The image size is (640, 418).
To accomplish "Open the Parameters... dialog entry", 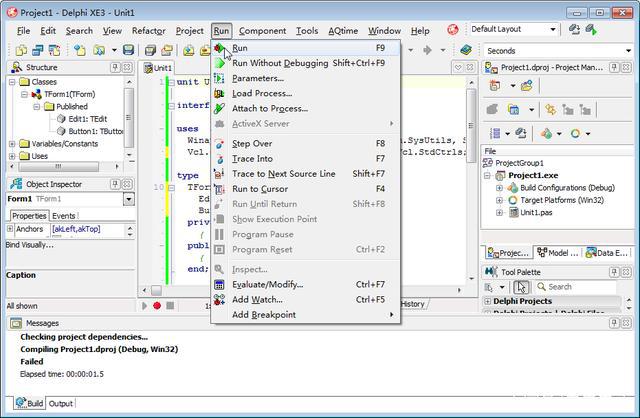I will (x=305, y=78).
